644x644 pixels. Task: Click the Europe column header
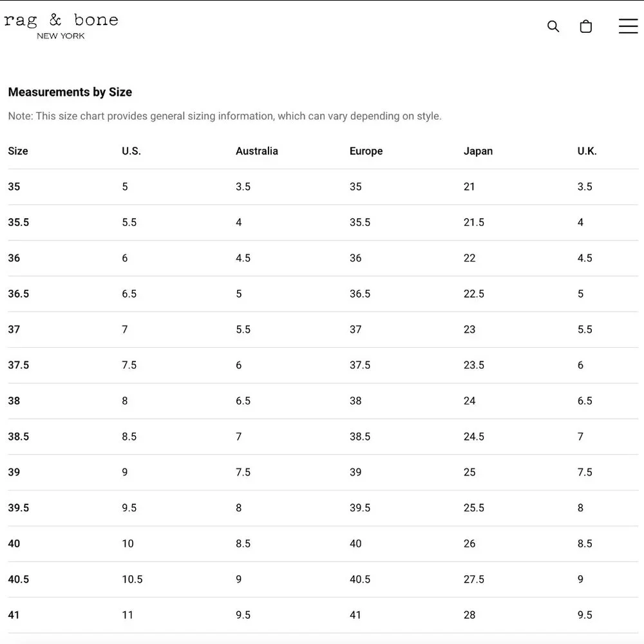coord(366,151)
